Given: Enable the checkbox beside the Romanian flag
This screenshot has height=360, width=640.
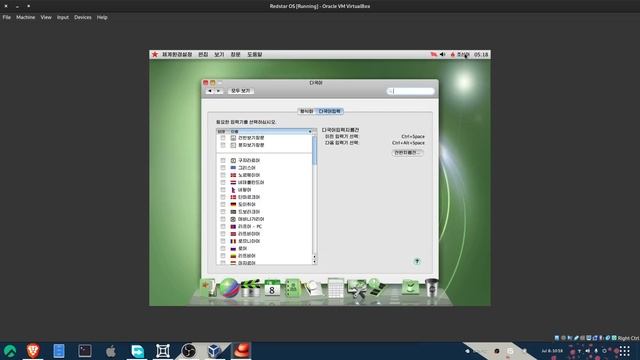Looking at the screenshot, I should (223, 241).
